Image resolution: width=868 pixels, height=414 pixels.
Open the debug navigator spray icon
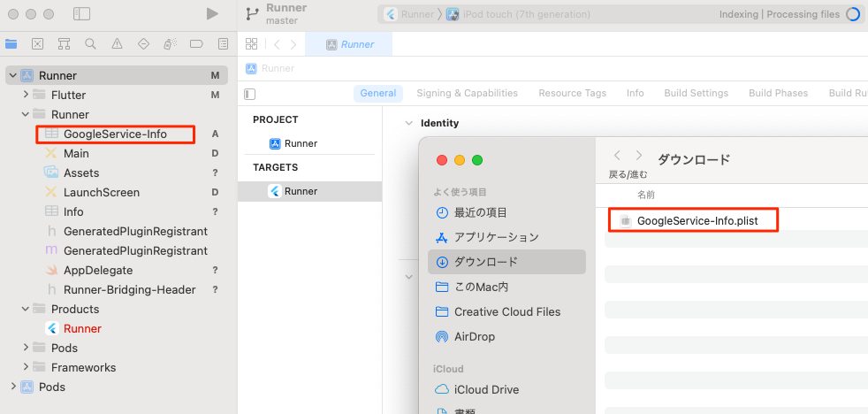coord(170,43)
